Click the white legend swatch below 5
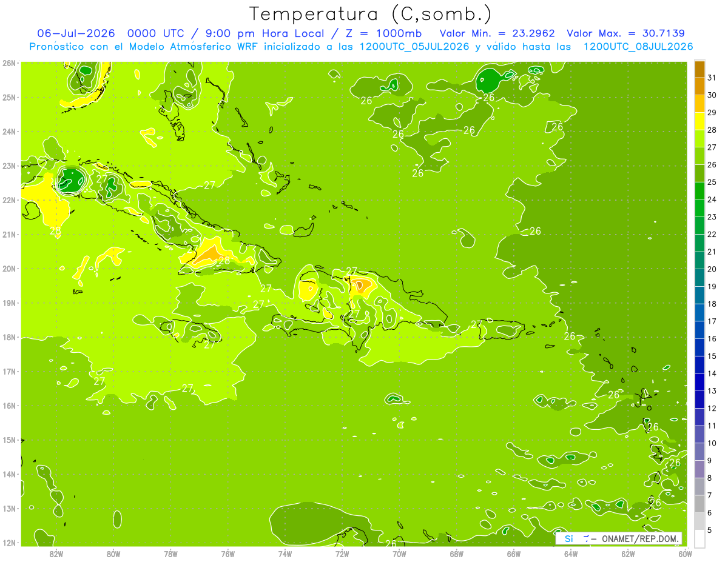Screen dimensions: 728x562 tap(699, 538)
